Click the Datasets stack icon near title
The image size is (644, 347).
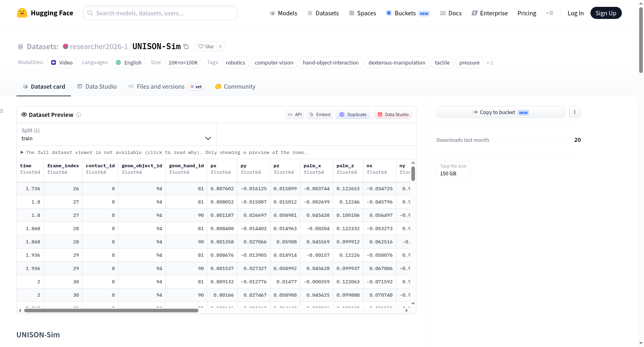pos(21,46)
